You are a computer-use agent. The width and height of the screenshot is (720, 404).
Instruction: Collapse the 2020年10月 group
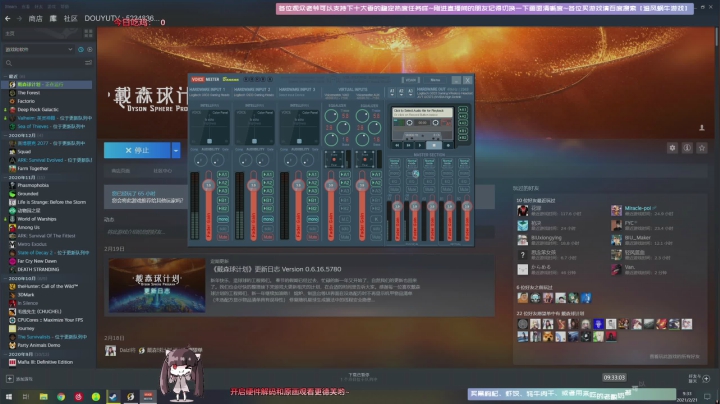[x=6, y=278]
